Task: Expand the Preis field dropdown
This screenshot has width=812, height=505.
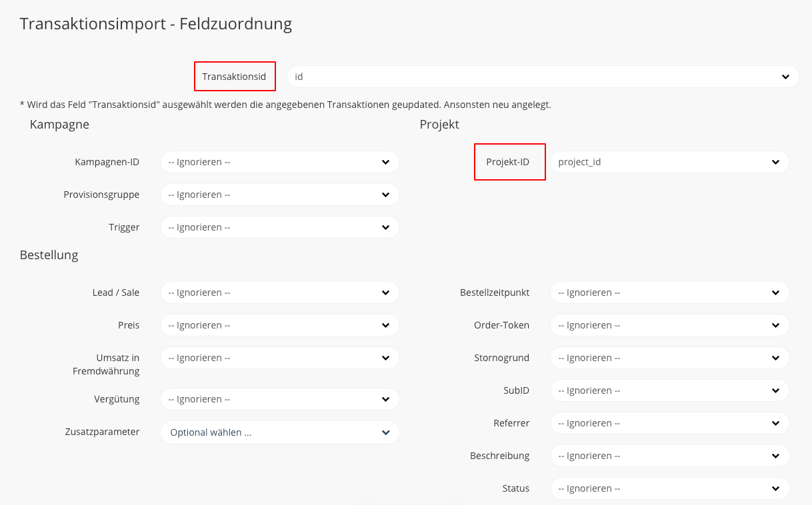Action: coord(279,325)
